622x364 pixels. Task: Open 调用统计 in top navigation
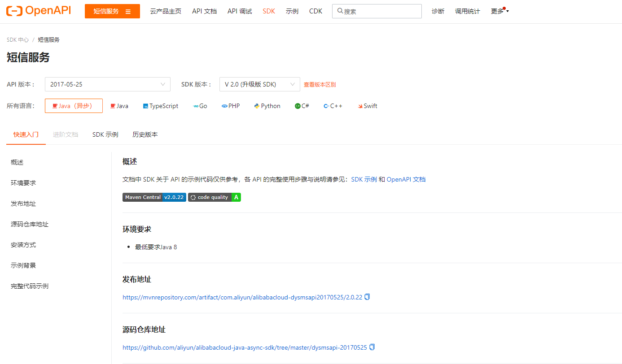tap(468, 11)
